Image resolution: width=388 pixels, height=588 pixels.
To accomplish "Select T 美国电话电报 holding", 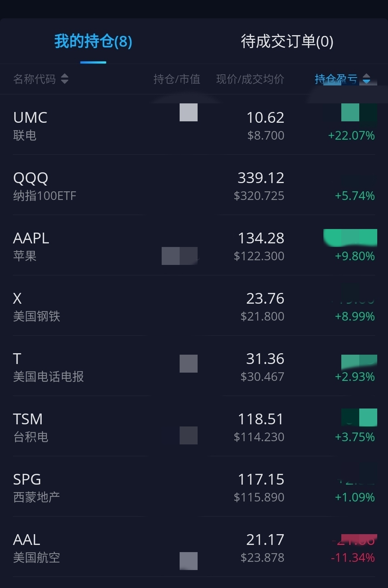I will click(x=48, y=367).
